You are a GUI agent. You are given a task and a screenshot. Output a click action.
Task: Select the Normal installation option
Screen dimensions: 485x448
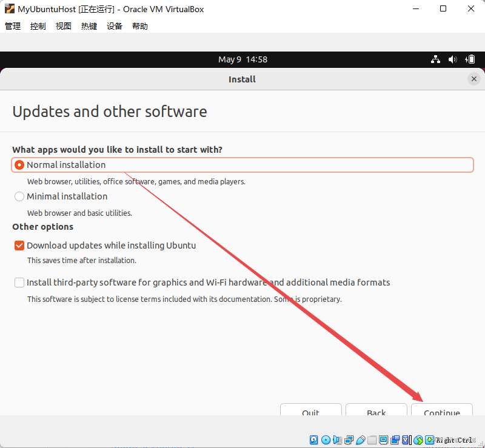click(242, 165)
